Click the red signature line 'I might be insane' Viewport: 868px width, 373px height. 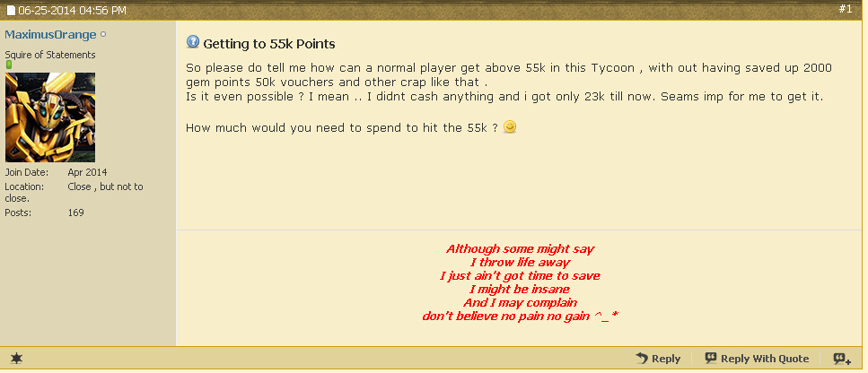click(519, 289)
